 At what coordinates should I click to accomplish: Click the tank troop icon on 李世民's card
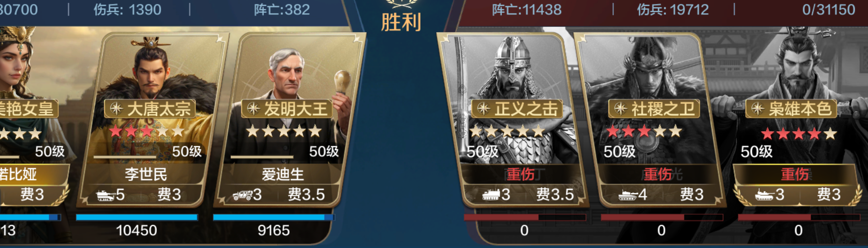pos(105,196)
